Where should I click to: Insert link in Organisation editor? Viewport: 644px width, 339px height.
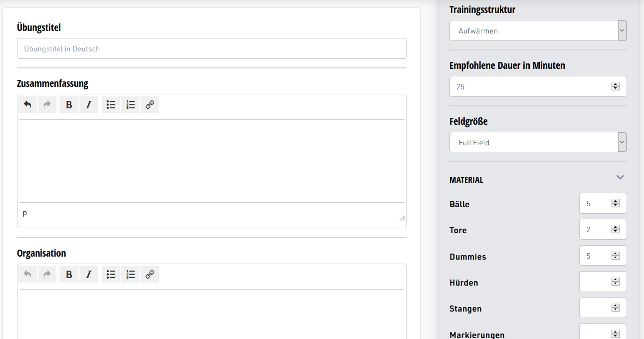pos(150,275)
